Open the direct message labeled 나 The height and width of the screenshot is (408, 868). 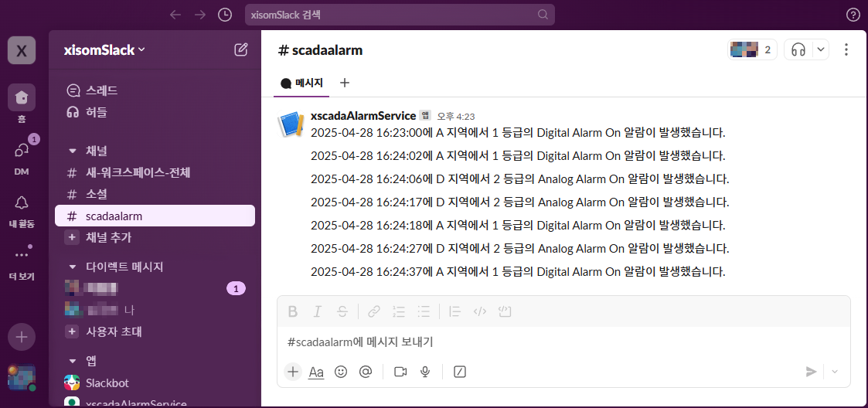(x=155, y=309)
